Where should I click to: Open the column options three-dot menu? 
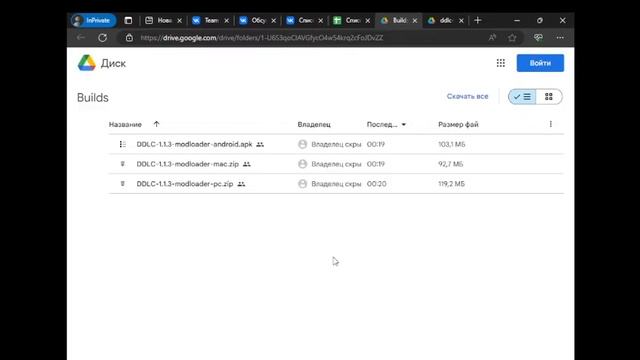point(551,124)
